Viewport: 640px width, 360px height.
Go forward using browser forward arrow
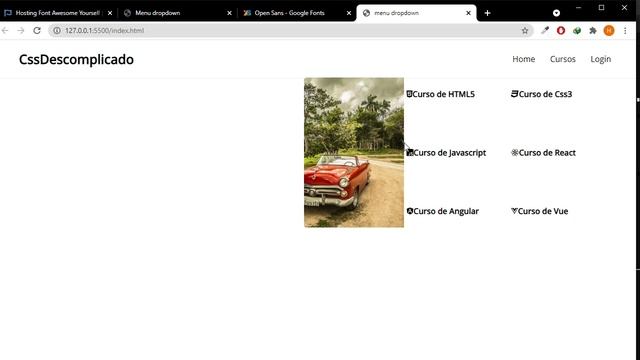point(21,31)
